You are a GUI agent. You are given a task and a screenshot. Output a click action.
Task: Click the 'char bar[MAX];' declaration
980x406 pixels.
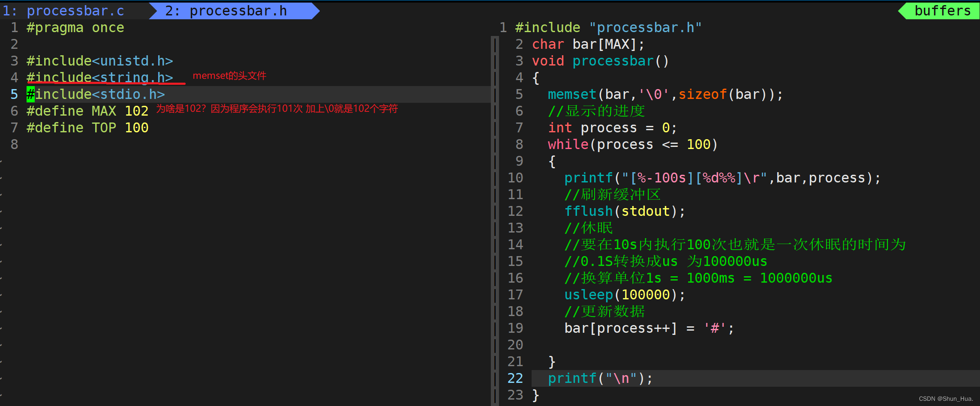coord(588,45)
